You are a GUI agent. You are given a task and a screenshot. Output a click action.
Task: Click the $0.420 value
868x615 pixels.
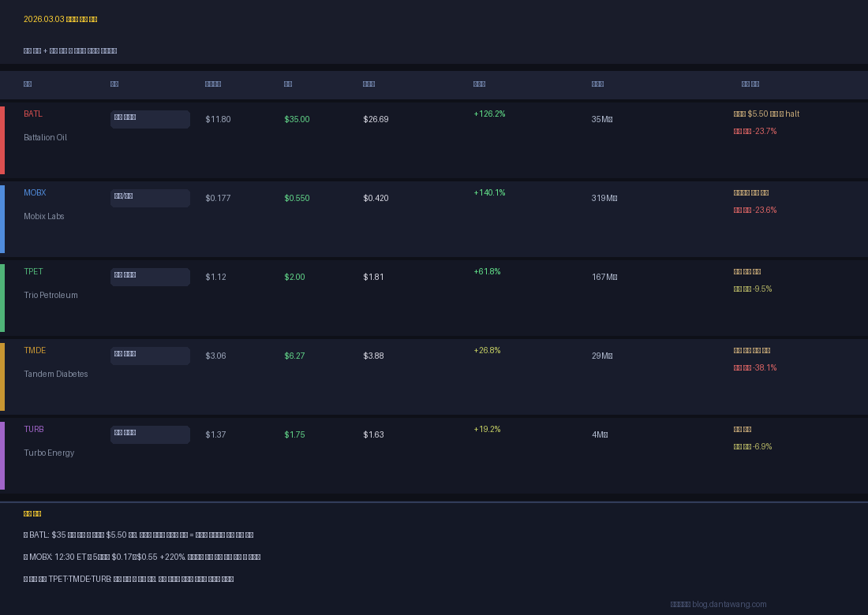pos(376,199)
